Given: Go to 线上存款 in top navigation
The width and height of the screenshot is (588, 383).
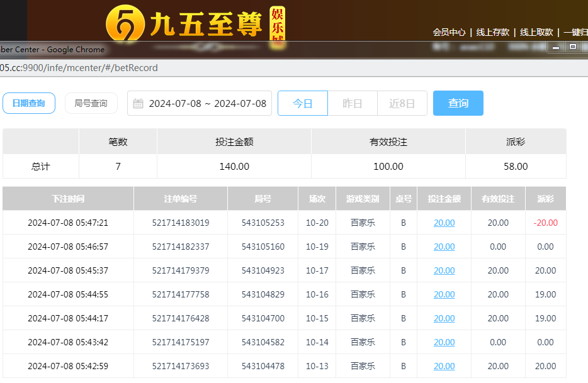Looking at the screenshot, I should [492, 32].
